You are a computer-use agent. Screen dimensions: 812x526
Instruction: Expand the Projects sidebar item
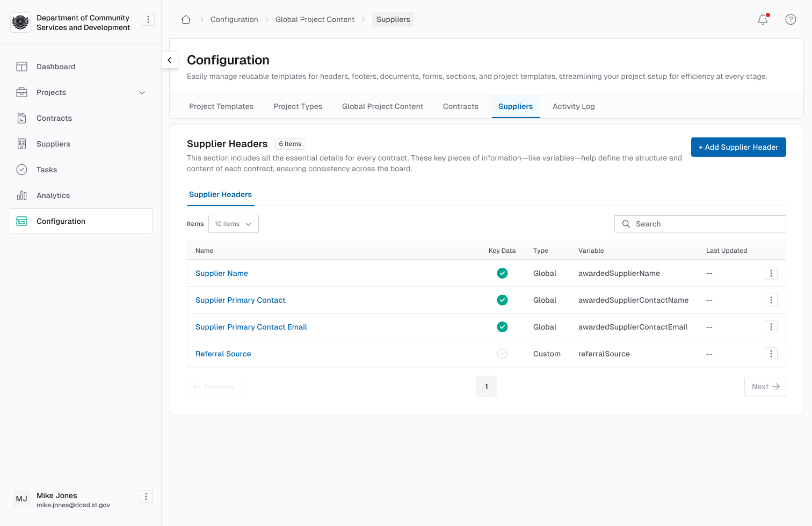pos(142,92)
